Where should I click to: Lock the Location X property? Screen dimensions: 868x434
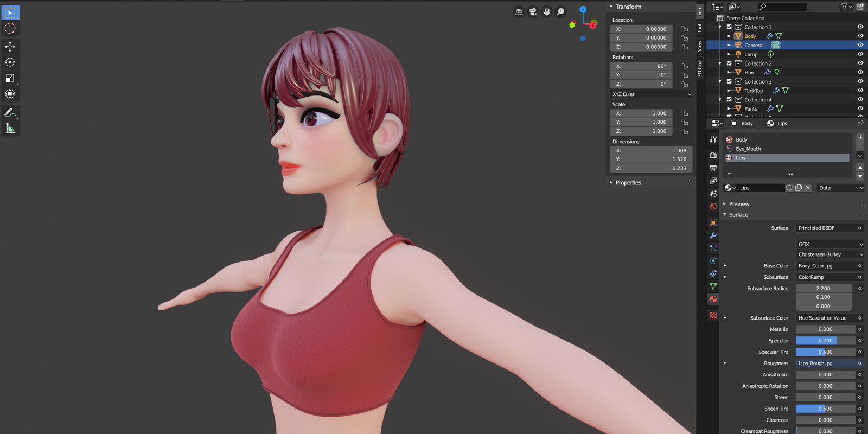pos(685,29)
